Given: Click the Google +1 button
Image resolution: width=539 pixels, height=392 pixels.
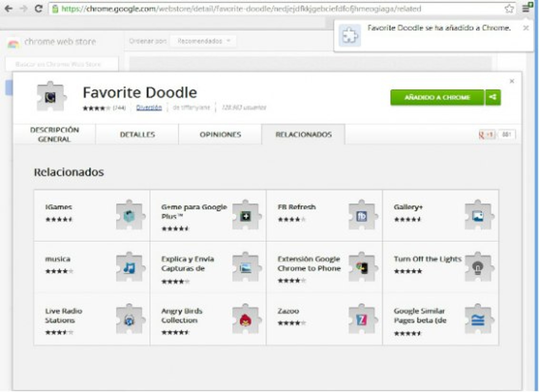Looking at the screenshot, I should (487, 135).
